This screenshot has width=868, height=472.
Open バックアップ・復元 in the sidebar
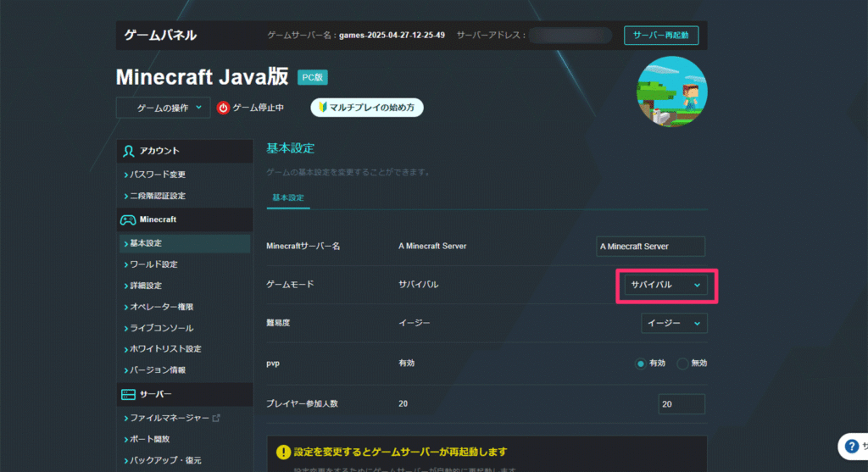(165, 460)
